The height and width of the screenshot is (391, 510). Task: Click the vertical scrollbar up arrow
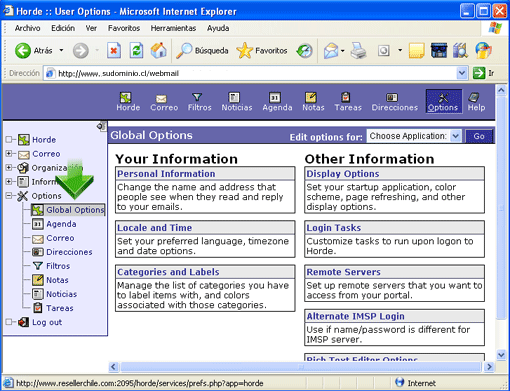[x=501, y=90]
